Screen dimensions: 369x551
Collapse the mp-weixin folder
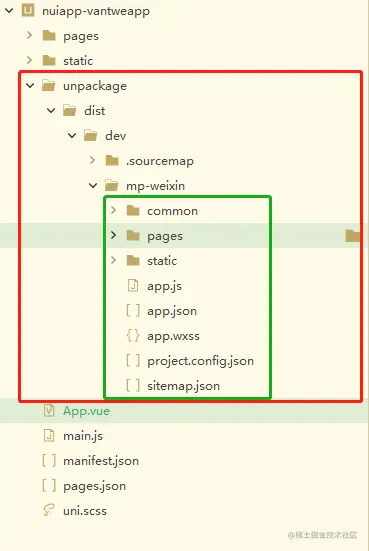[93, 185]
